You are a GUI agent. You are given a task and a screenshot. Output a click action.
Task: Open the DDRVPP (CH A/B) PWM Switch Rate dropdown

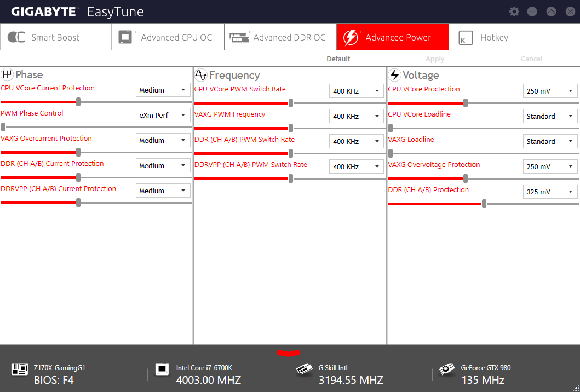click(356, 166)
